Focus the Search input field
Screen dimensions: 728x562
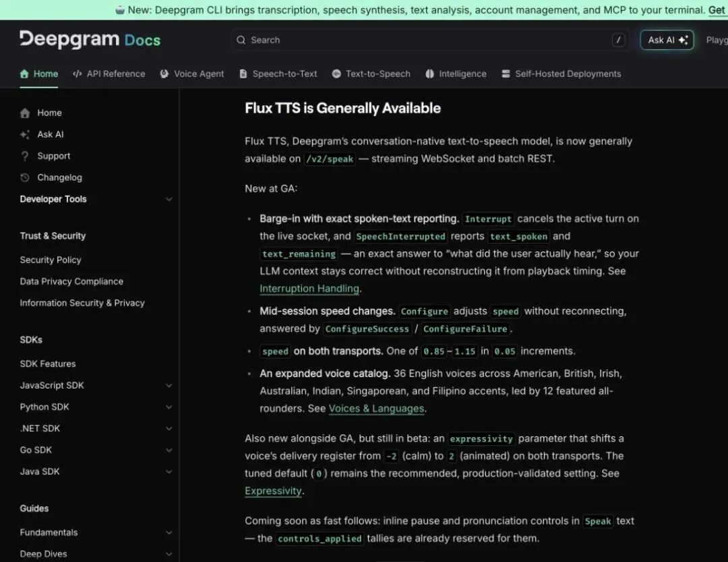click(430, 40)
